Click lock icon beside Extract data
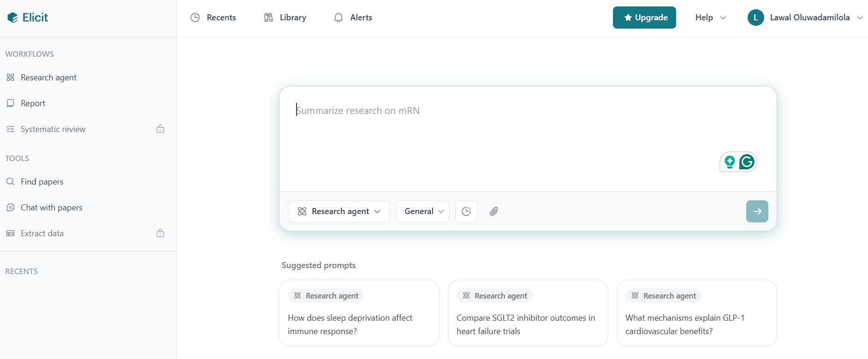868x359 pixels. click(160, 233)
